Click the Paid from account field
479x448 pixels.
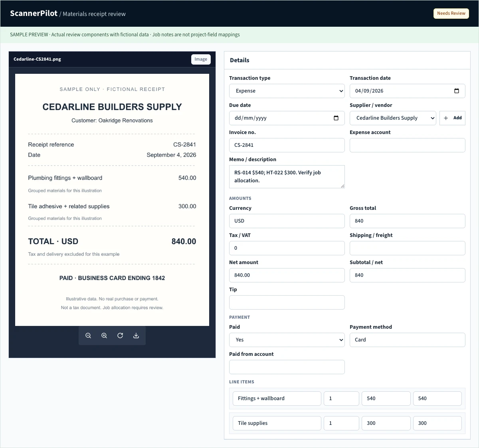tap(287, 367)
